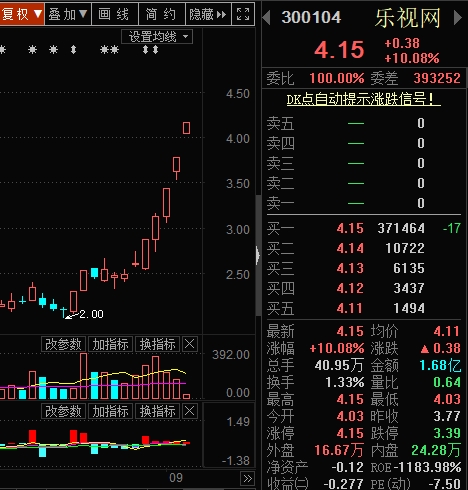Click the 买一 bid price 4.15
The image size is (468, 490).
350,228
